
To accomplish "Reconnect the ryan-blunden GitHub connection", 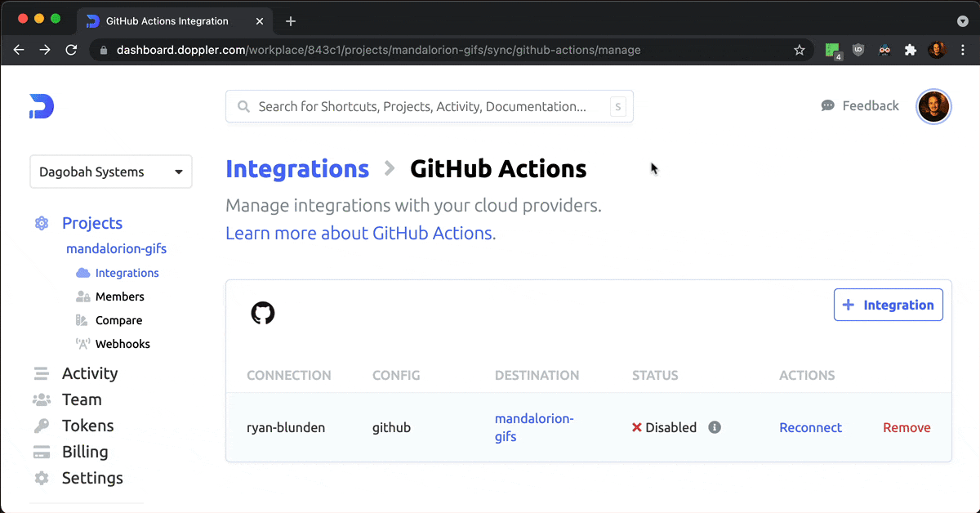I will pyautogui.click(x=810, y=427).
